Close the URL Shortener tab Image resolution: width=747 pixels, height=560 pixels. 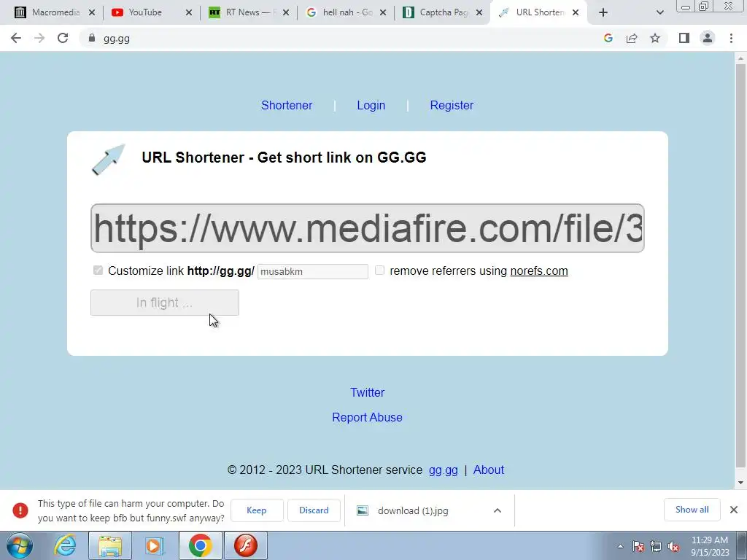tap(576, 12)
